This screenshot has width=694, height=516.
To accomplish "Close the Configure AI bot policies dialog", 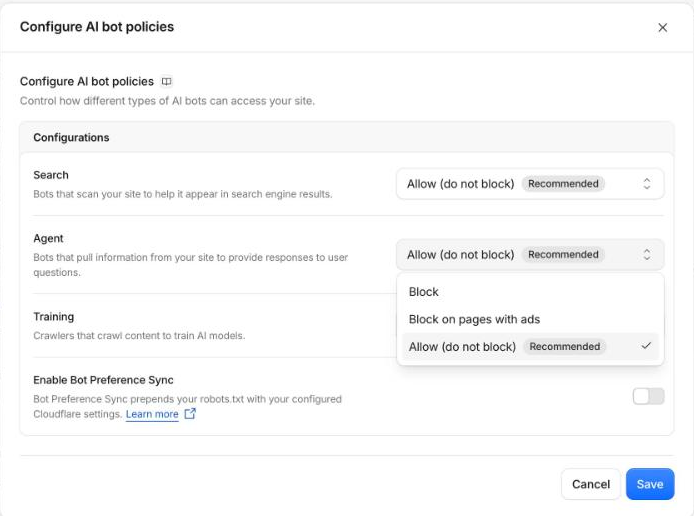I will click(x=662, y=27).
